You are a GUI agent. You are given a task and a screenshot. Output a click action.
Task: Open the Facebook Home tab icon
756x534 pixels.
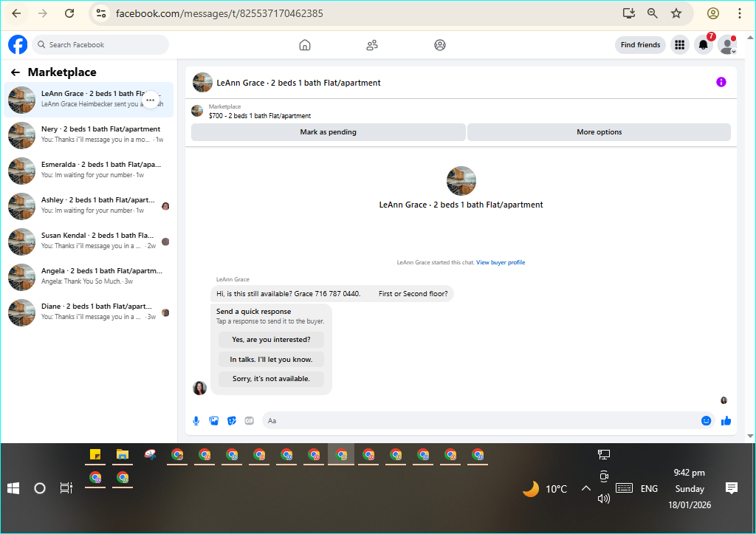click(x=305, y=45)
